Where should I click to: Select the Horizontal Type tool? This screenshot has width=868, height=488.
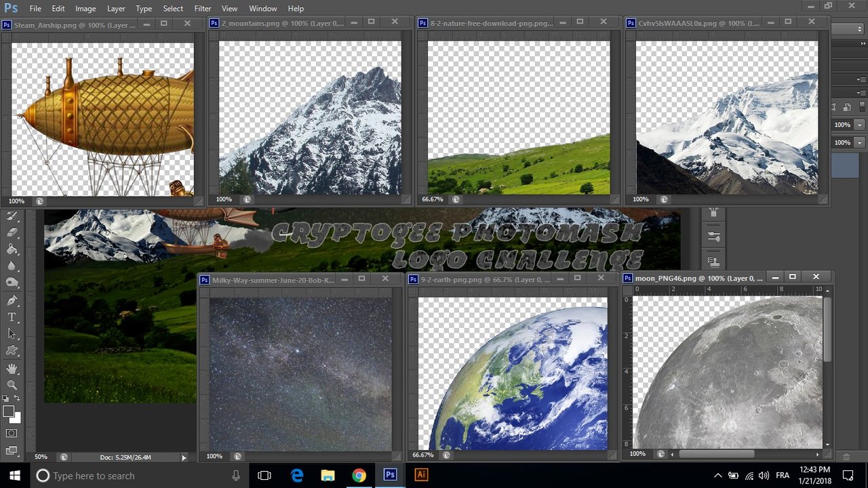(12, 317)
